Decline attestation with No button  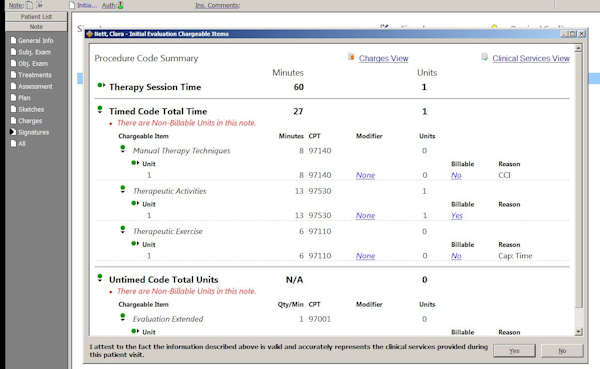(x=562, y=351)
